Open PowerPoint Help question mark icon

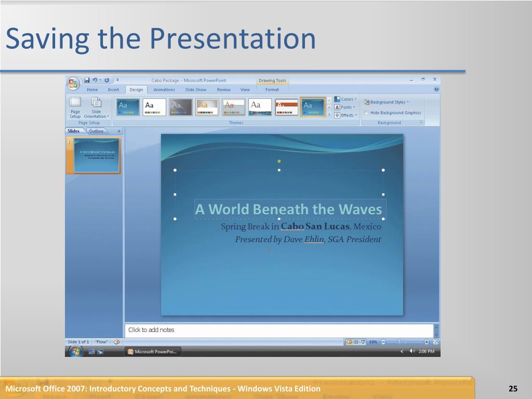(x=436, y=89)
